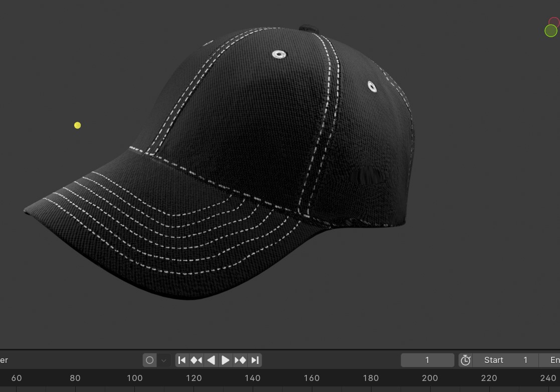This screenshot has width=560, height=392.
Task: Click the red X axis gizmo circle
Action: pyautogui.click(x=554, y=23)
